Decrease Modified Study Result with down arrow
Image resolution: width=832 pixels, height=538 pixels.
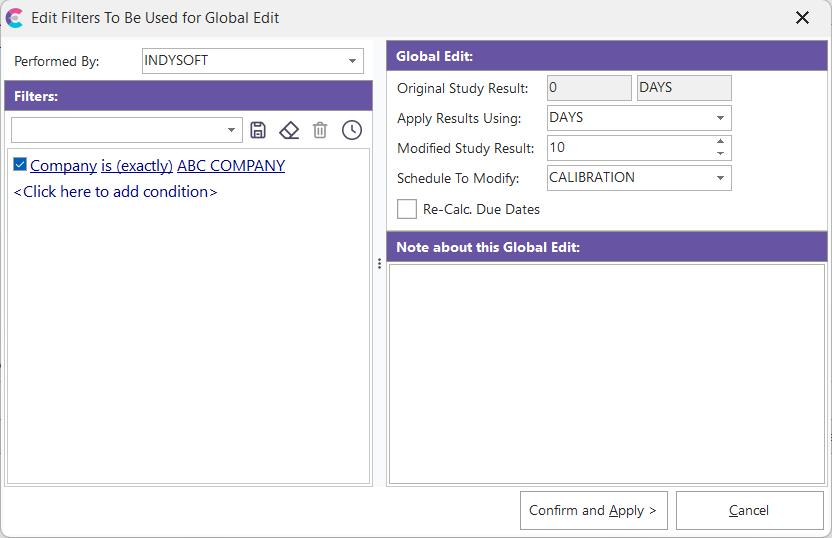pyautogui.click(x=720, y=153)
